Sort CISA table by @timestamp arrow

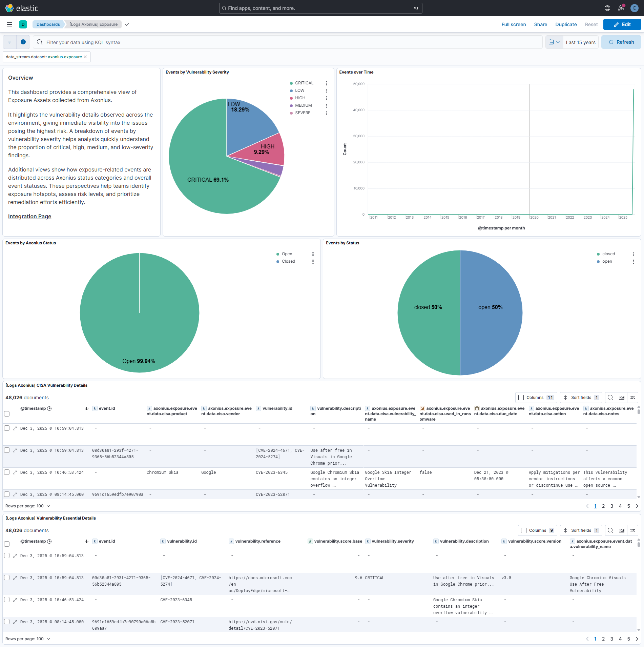point(86,408)
